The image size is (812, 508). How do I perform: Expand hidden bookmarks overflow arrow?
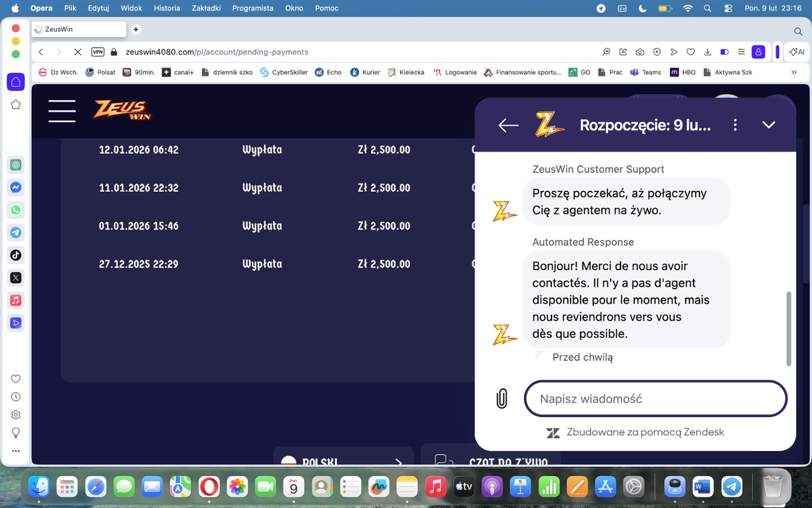click(x=794, y=72)
